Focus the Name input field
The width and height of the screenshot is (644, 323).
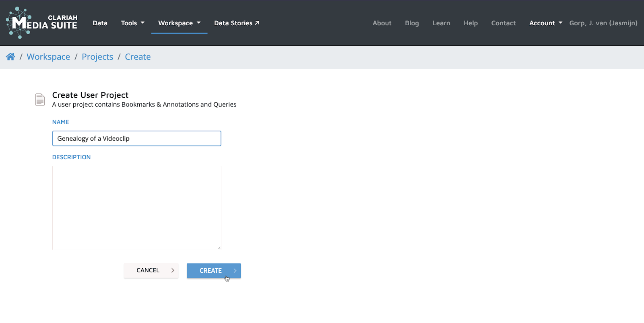(136, 138)
